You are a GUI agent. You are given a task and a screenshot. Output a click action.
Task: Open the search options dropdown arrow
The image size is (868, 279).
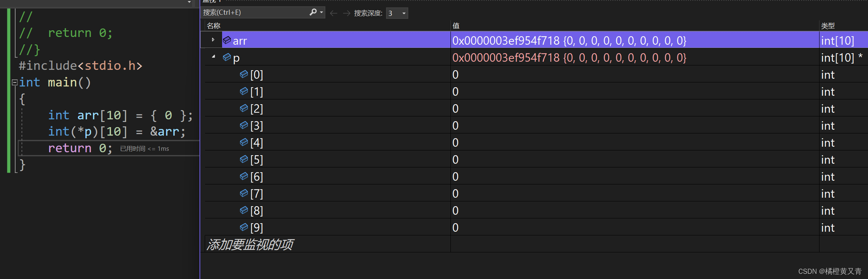[322, 12]
